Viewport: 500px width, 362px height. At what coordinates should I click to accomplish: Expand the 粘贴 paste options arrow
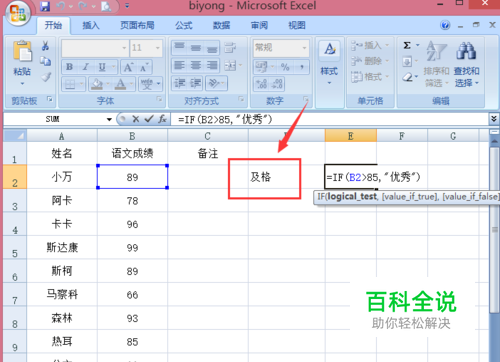click(x=22, y=83)
